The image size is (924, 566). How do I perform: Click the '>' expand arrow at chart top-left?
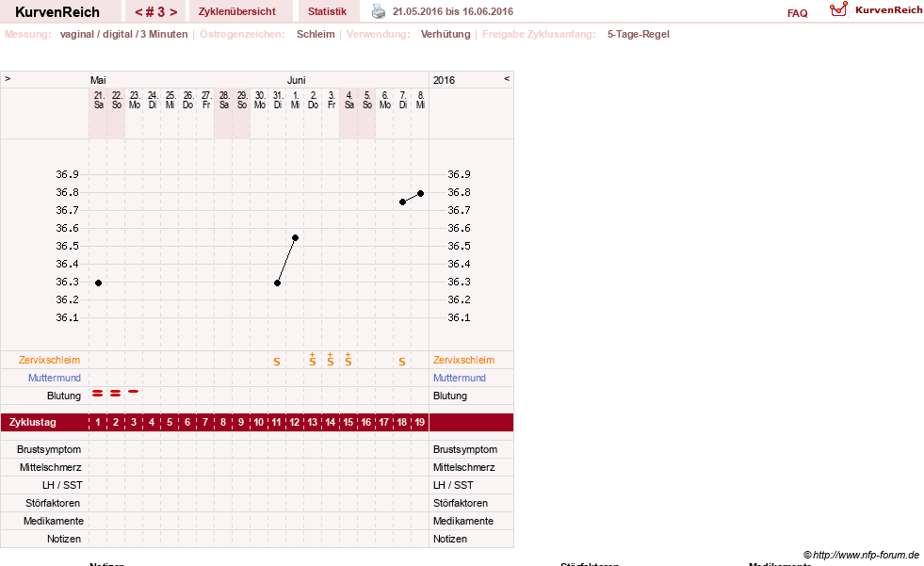tap(8, 79)
